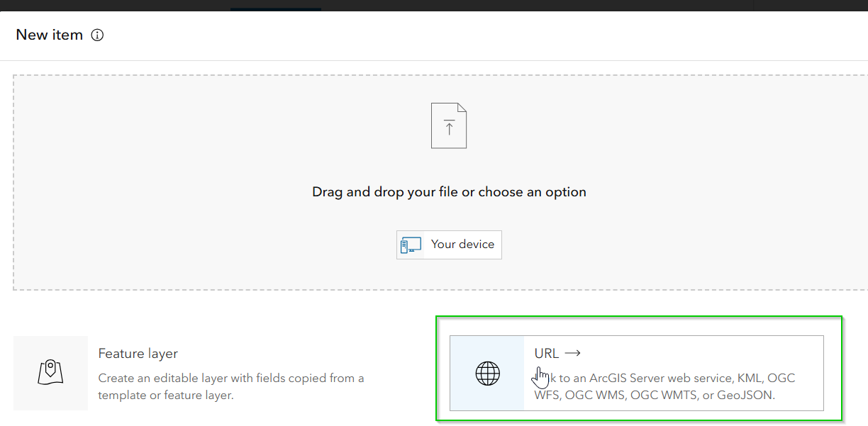Viewport: 868px width, 426px height.
Task: Click the Feature layer description text
Action: pos(231,386)
